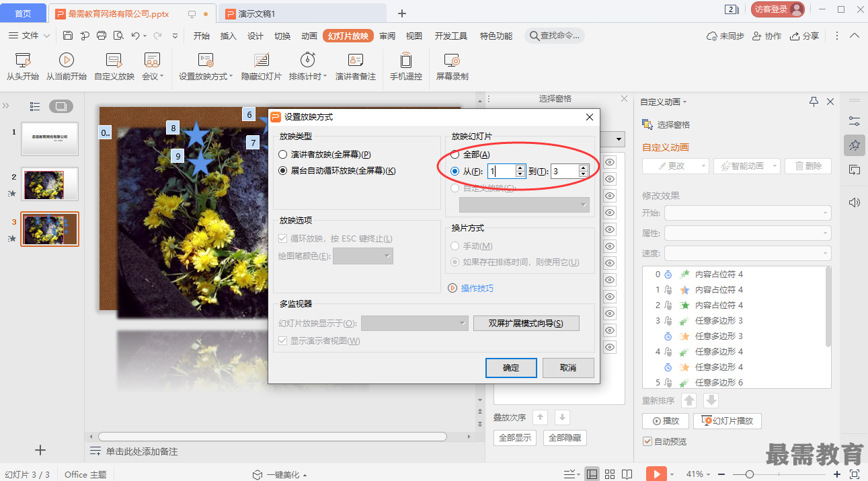Open the start (开始) effect dropdown
Image resolution: width=868 pixels, height=481 pixels.
[x=748, y=213]
